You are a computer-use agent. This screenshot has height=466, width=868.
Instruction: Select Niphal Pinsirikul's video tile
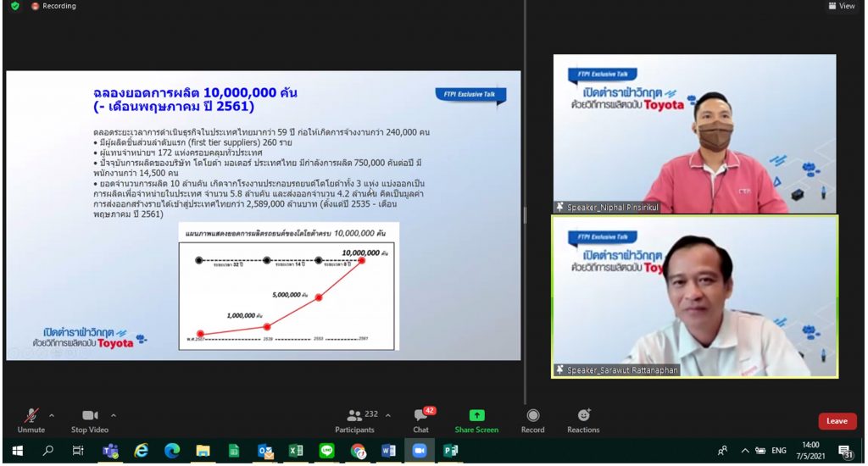(695, 133)
